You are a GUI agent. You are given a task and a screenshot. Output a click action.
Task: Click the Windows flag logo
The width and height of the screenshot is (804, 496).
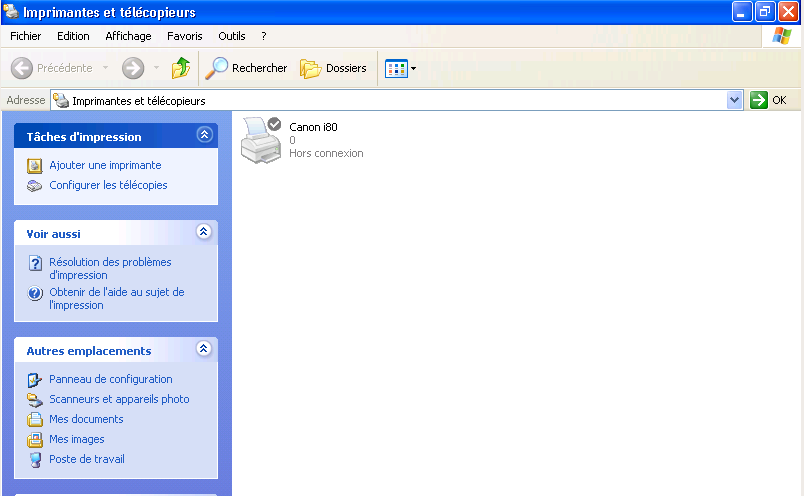click(781, 36)
